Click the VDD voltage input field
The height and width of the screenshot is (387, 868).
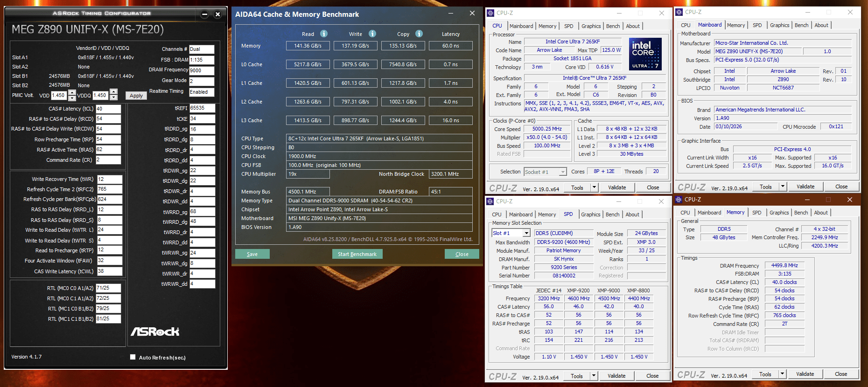click(59, 95)
